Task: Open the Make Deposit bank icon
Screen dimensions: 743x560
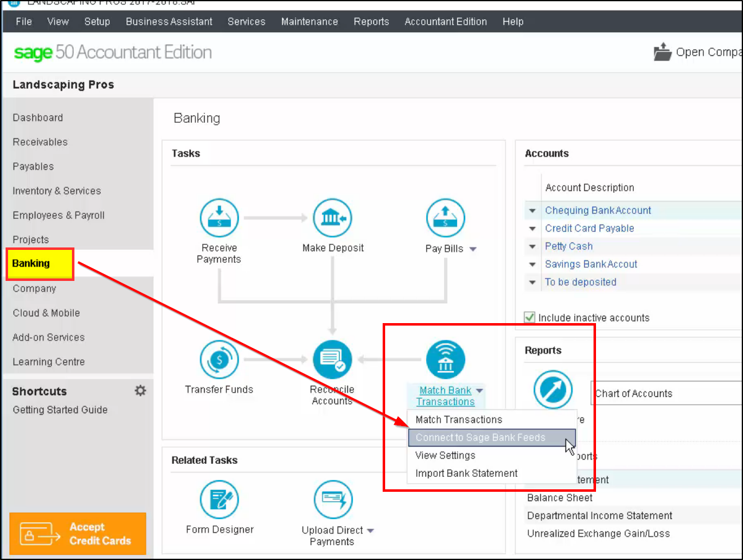Action: (332, 218)
